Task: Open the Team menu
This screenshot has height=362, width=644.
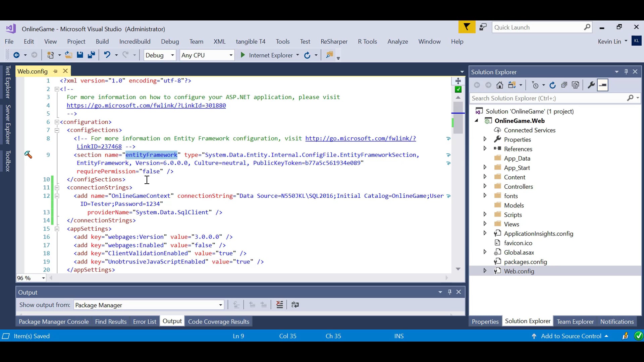Action: tap(196, 41)
